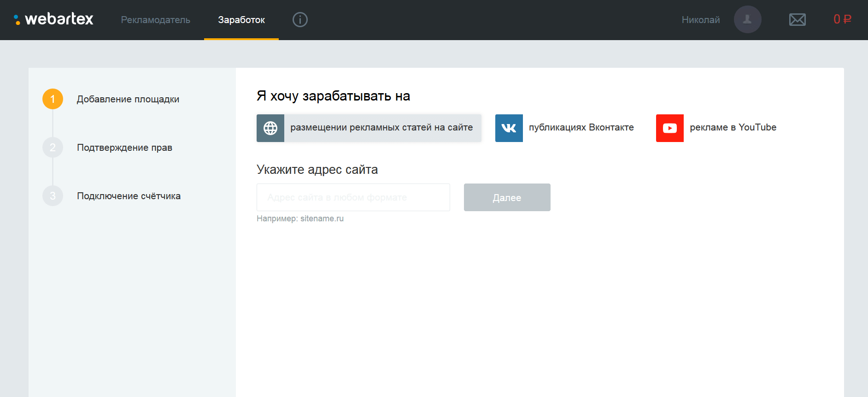Select step 2 circle Подтверждение прав
This screenshot has width=868, height=397.
pyautogui.click(x=53, y=148)
